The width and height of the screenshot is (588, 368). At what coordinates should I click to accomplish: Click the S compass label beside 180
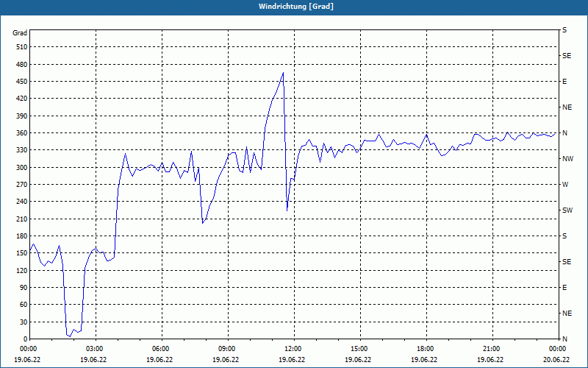pos(564,236)
